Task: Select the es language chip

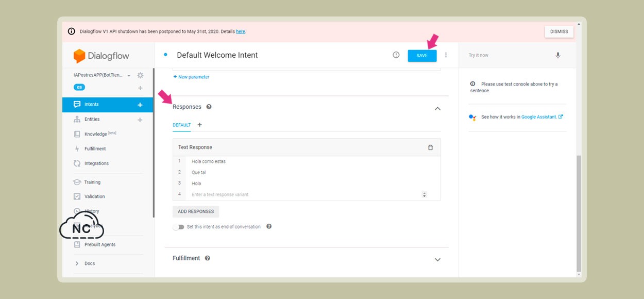Action: click(79, 87)
